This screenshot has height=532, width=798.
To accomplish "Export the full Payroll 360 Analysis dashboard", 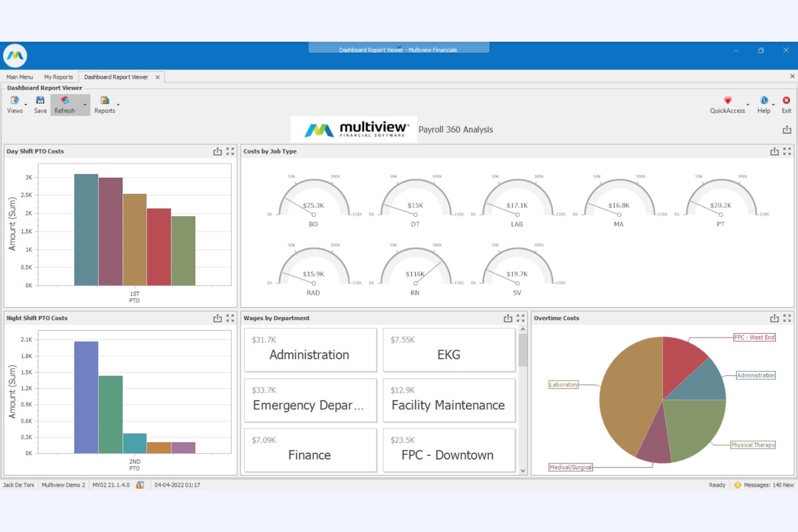I will [x=788, y=129].
